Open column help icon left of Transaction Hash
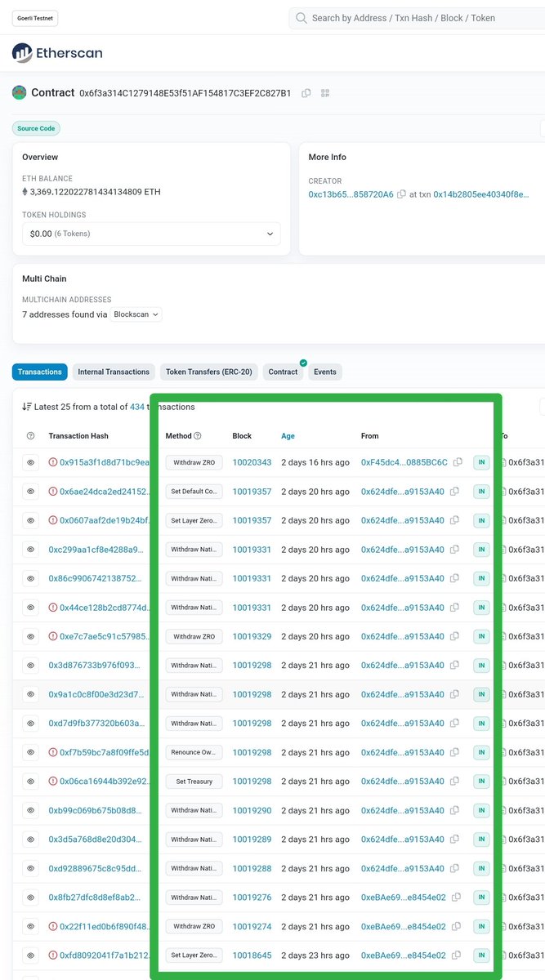 click(31, 436)
